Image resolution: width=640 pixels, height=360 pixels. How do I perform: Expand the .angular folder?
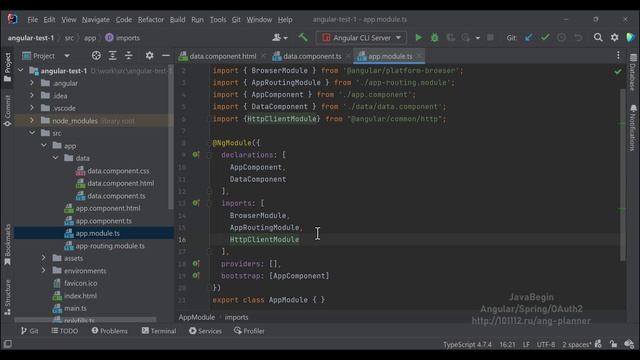[x=32, y=83]
